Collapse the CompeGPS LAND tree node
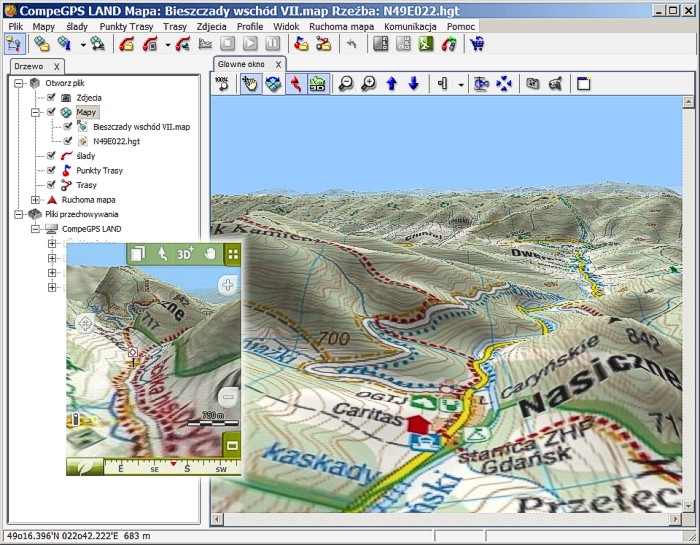Screen dimensions: 700x545 [x=35, y=229]
